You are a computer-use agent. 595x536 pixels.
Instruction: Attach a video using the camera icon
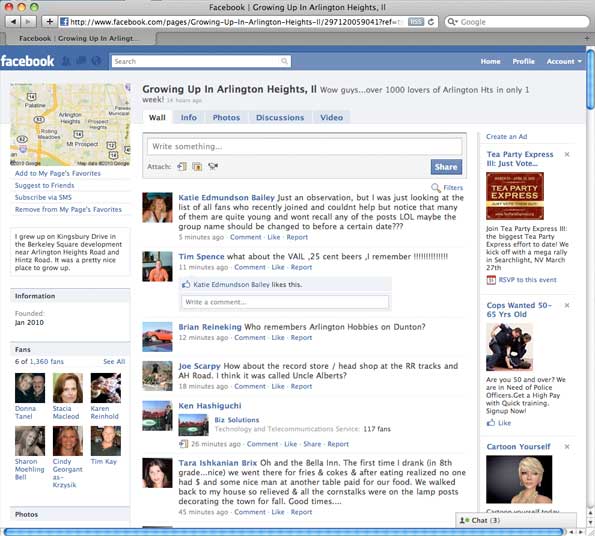click(x=213, y=167)
